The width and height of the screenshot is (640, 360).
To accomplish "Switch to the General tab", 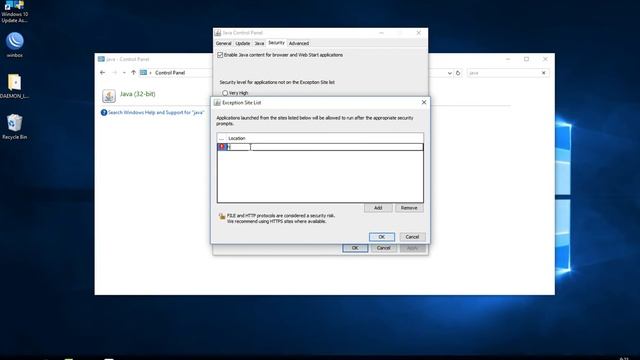I will (223, 43).
